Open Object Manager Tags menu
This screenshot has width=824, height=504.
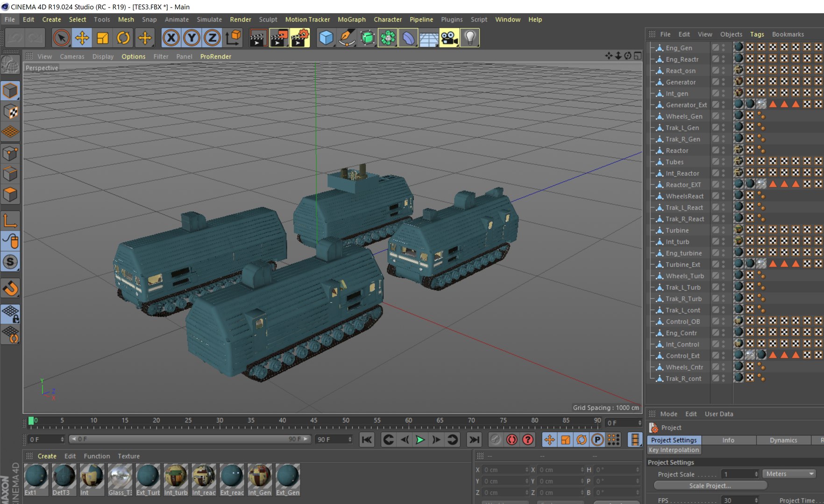click(757, 35)
